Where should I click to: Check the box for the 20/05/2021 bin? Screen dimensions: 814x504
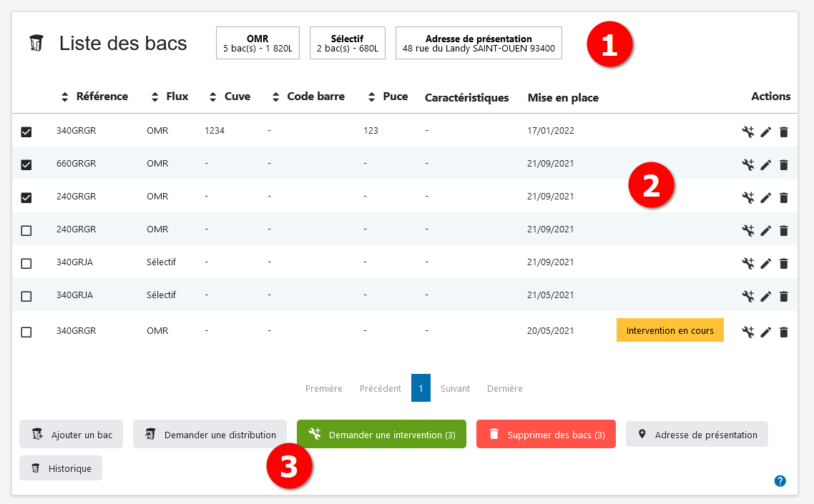click(x=26, y=332)
